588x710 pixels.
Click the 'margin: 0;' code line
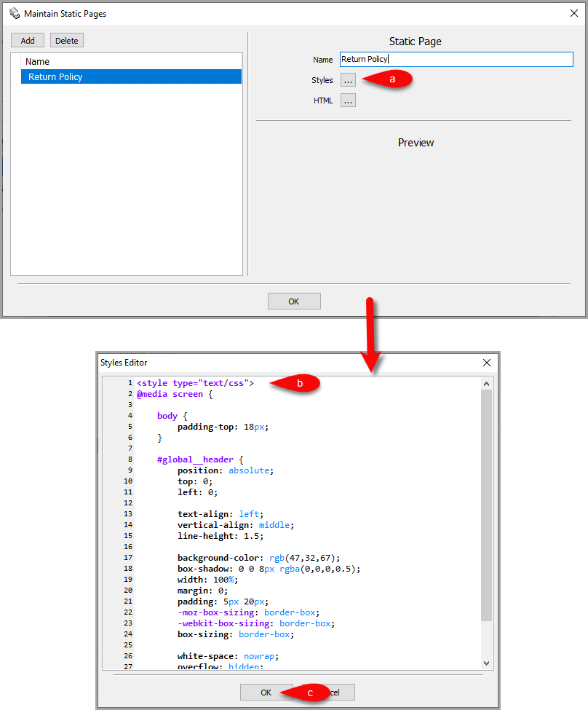202,591
